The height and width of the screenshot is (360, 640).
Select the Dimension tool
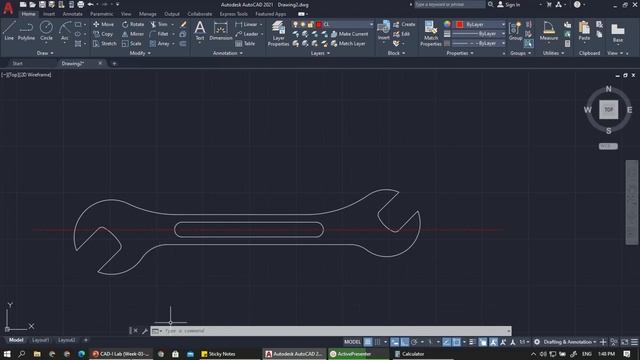(x=221, y=31)
